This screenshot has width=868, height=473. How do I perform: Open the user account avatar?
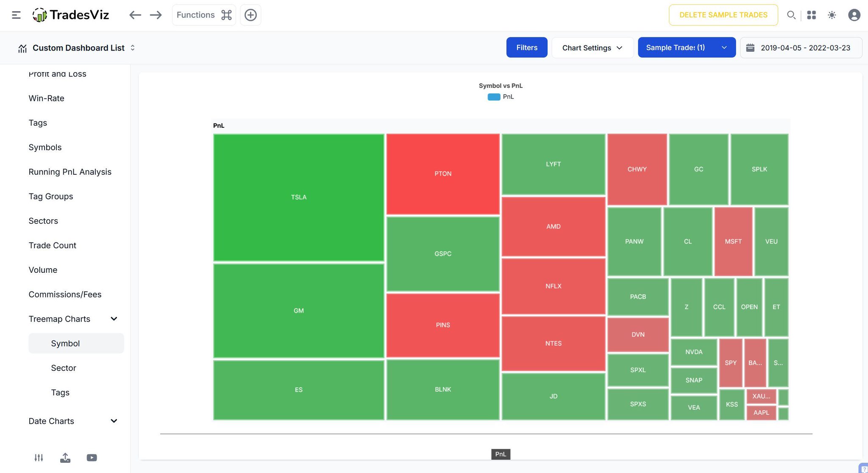[854, 15]
